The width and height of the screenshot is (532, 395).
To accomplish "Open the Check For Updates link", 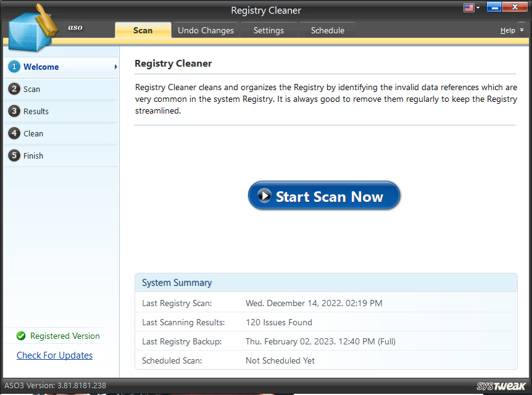I will point(54,355).
